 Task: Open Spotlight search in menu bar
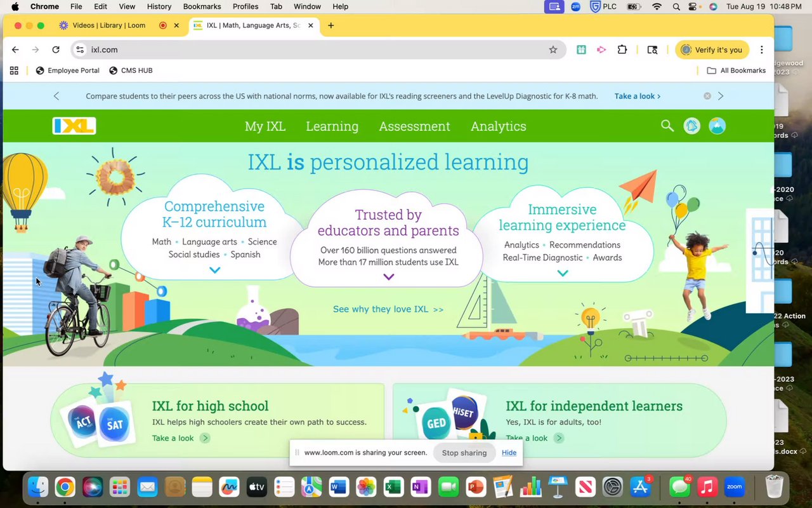[x=676, y=6]
